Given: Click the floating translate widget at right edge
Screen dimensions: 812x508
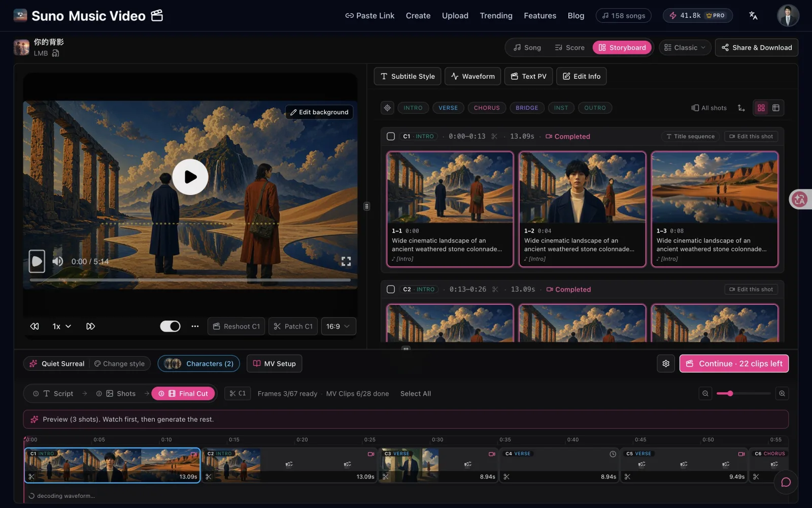Looking at the screenshot, I should [x=800, y=199].
